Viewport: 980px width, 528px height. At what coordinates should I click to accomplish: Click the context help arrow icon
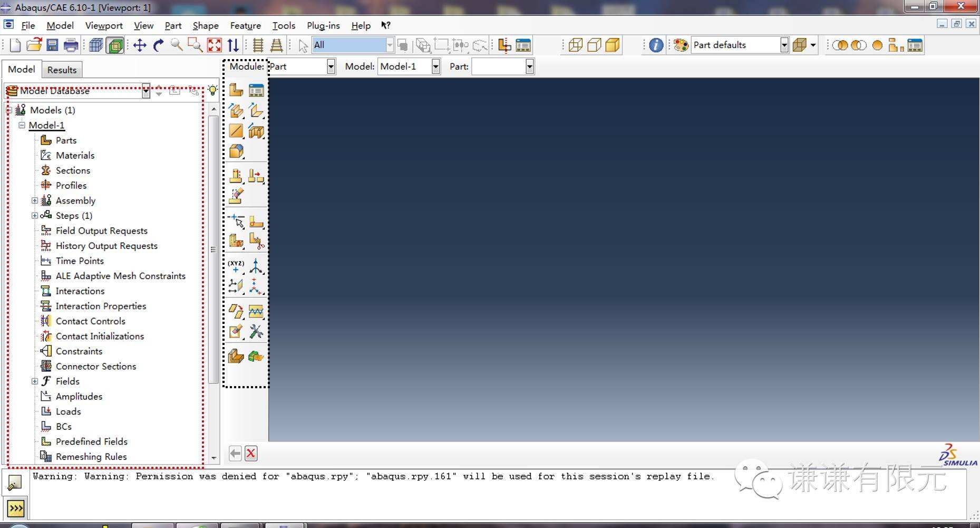point(386,25)
